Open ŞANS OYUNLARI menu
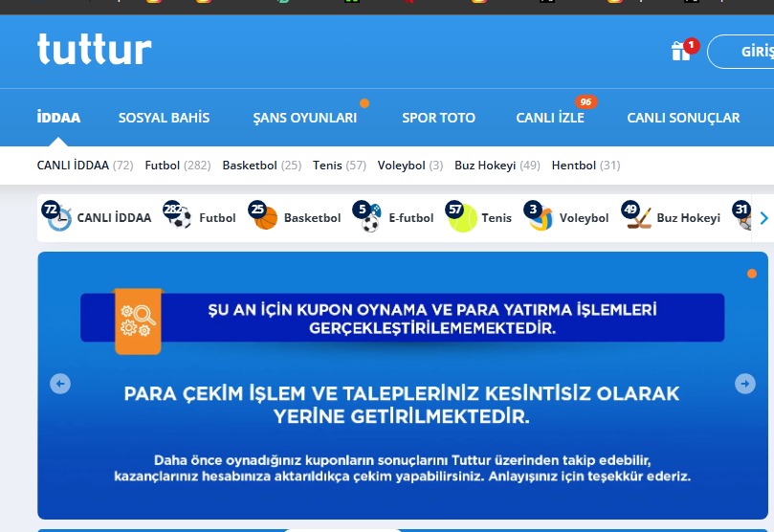The height and width of the screenshot is (532, 774). click(x=304, y=118)
